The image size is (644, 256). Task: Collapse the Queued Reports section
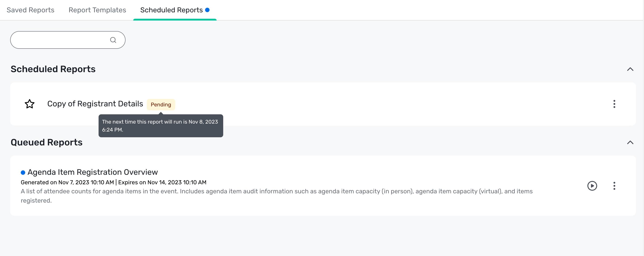630,142
